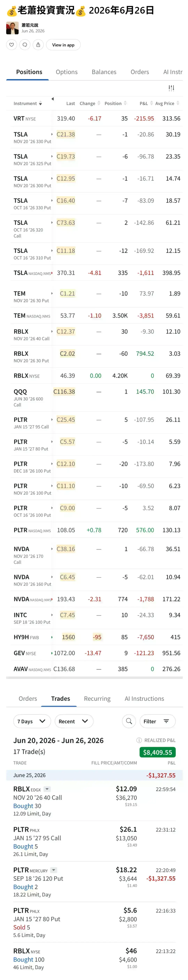The image size is (188, 980).
Task: Switch to the Recurring tab
Action: (97, 698)
